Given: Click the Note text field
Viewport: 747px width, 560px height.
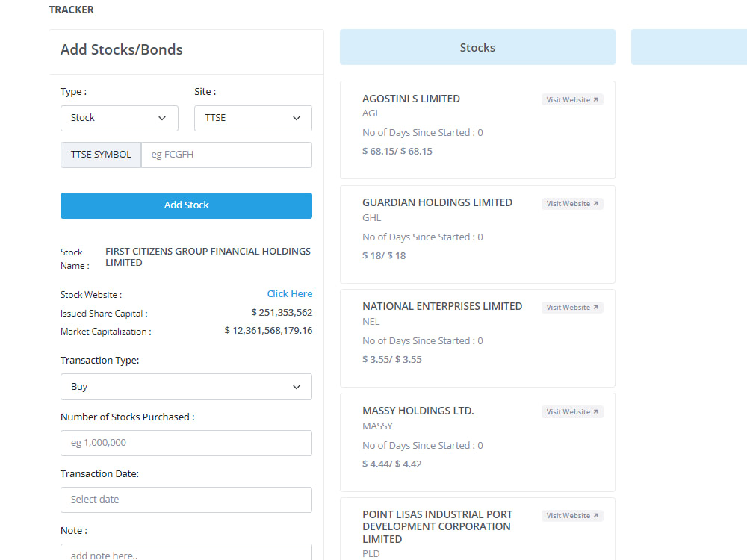Looking at the screenshot, I should [186, 553].
